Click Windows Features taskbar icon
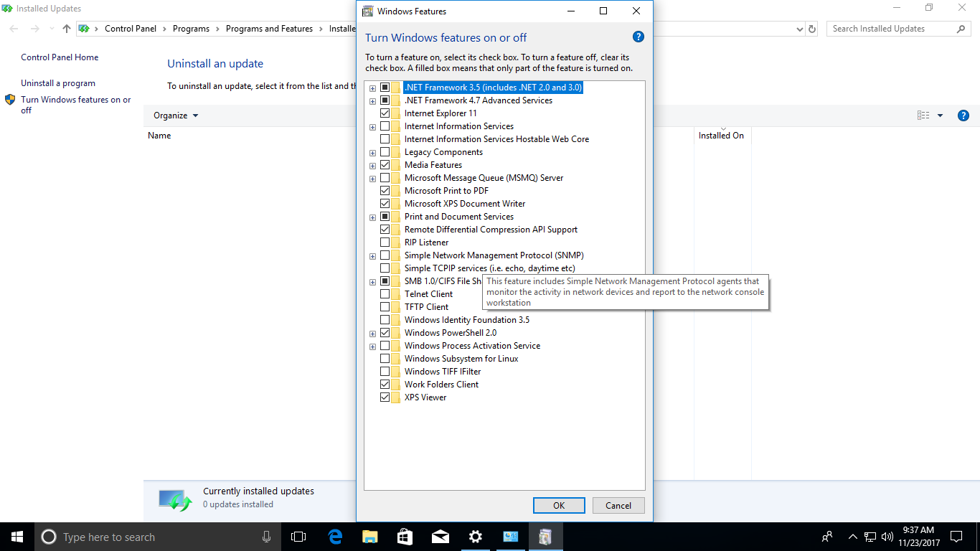 pos(546,537)
